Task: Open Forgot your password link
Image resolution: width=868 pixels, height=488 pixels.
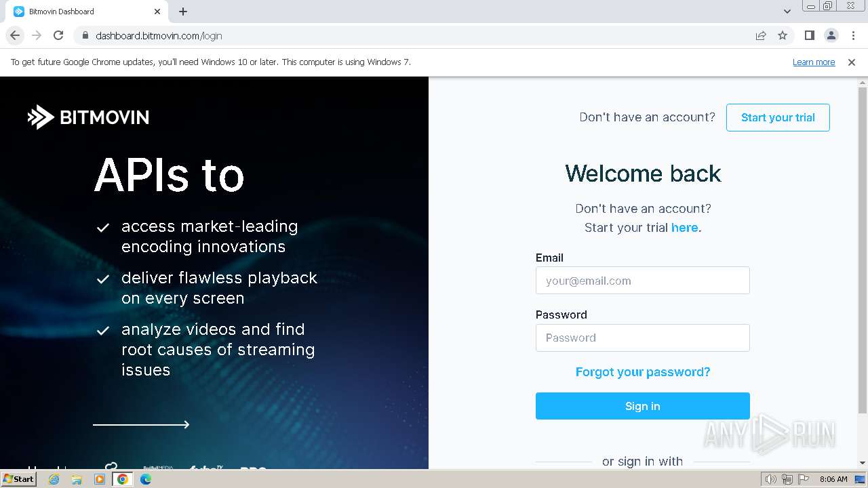Action: [643, 372]
